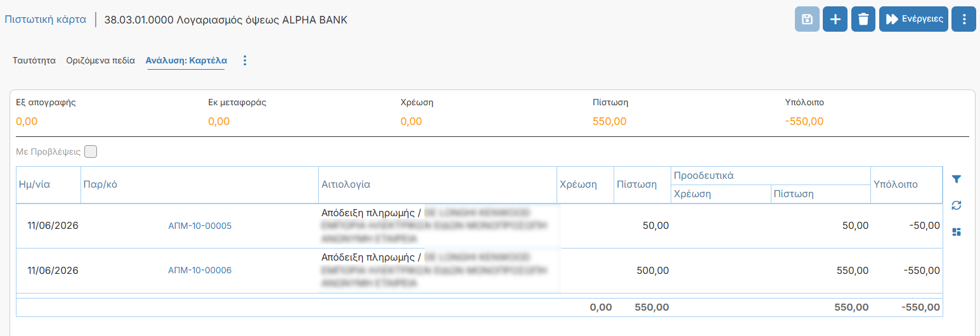The height and width of the screenshot is (336, 980).
Task: Add new record with plus icon
Action: [835, 19]
